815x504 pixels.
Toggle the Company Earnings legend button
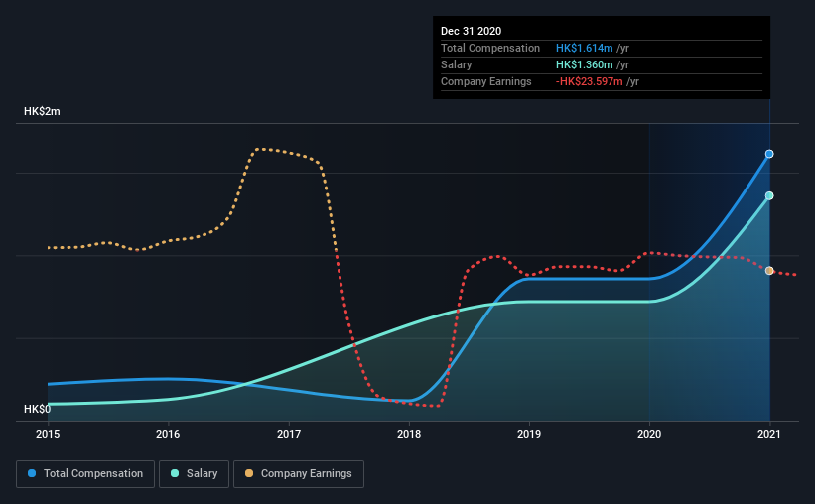coord(299,474)
